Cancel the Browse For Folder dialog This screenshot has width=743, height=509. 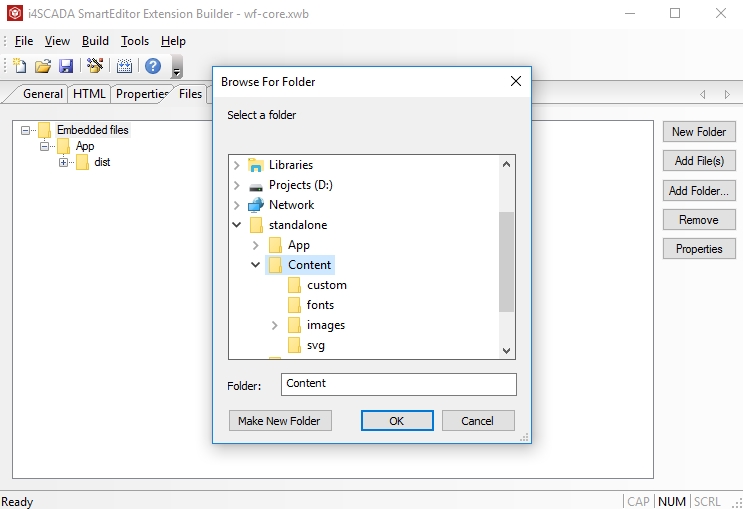478,421
